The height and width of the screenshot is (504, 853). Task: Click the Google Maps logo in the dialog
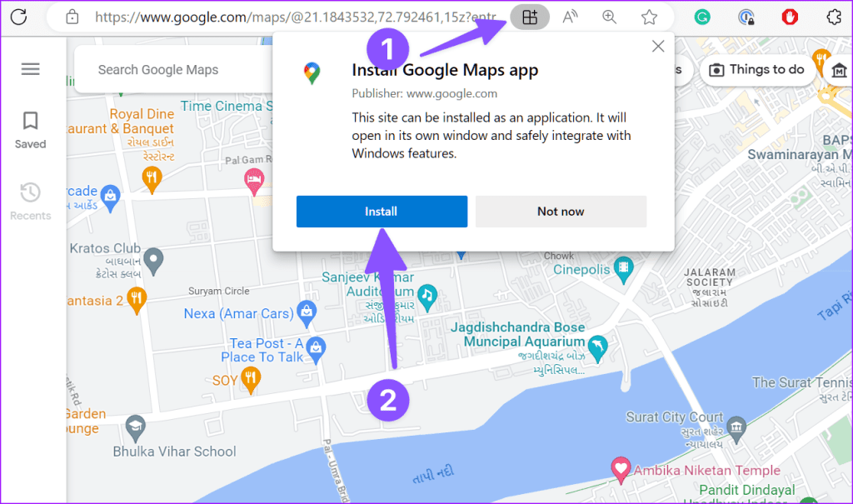[312, 70]
